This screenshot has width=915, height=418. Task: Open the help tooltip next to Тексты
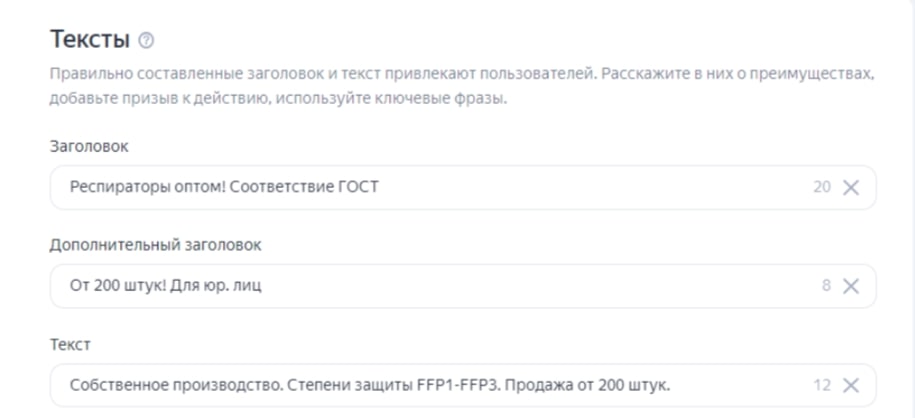click(146, 41)
